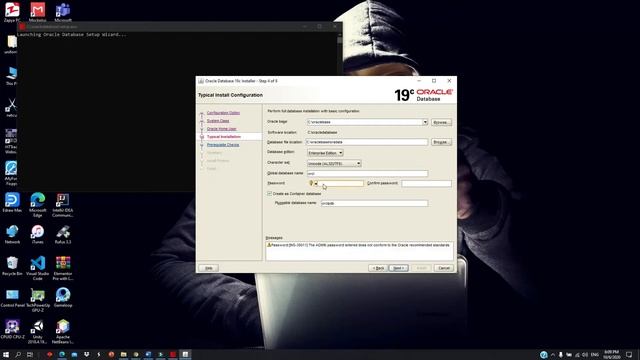Toggle Create as Container database checkbox

269,193
